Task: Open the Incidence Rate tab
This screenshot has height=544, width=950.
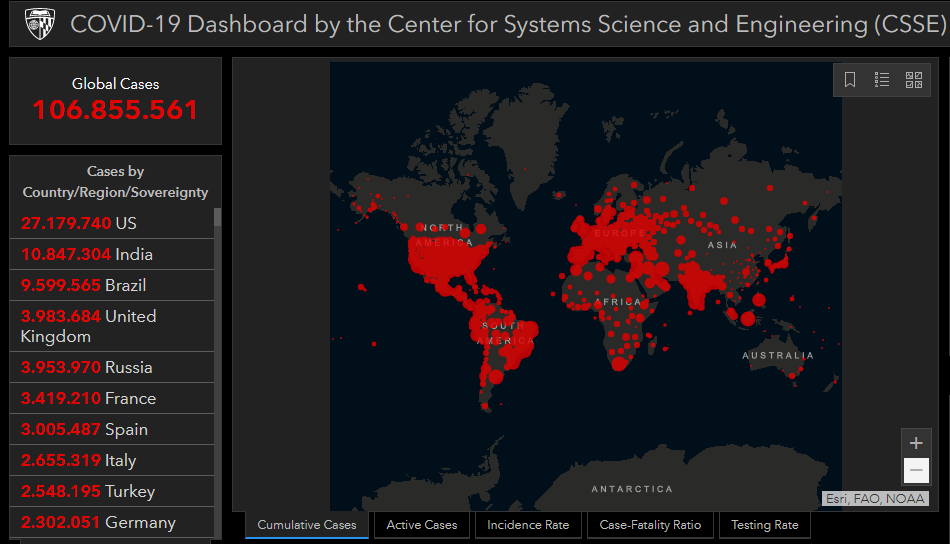Action: (528, 525)
